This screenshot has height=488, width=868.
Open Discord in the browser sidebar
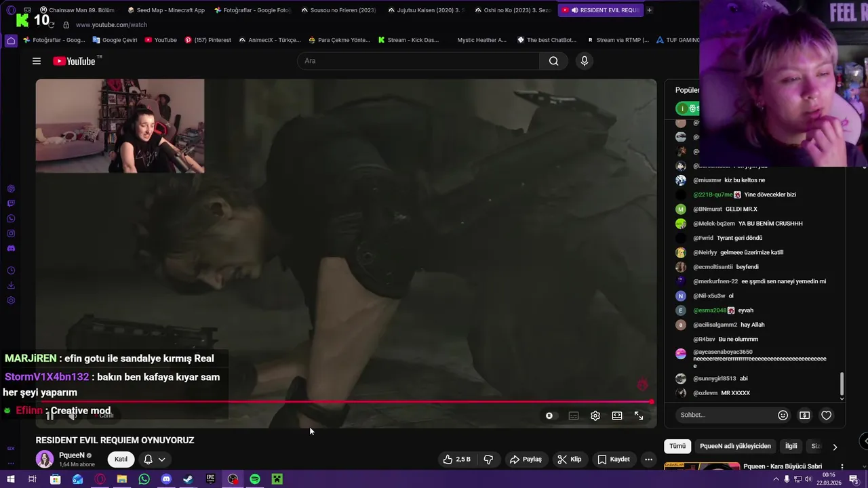(11, 248)
